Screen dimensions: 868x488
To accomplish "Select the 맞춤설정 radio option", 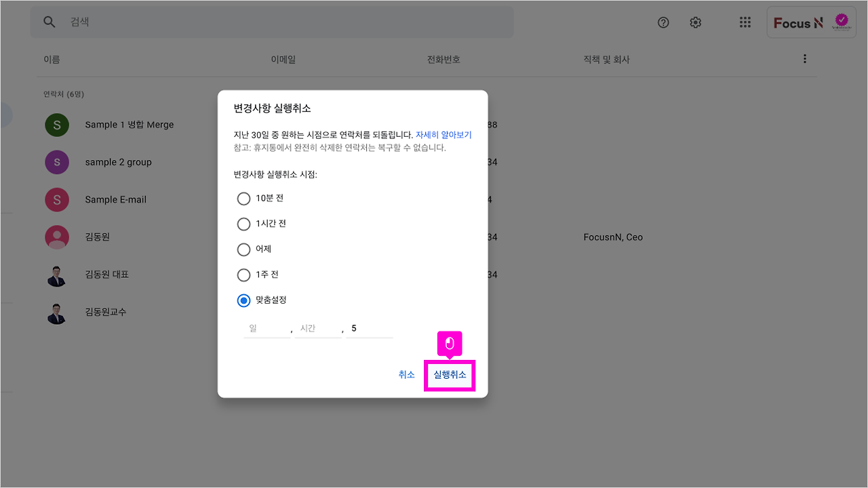I will coord(243,300).
